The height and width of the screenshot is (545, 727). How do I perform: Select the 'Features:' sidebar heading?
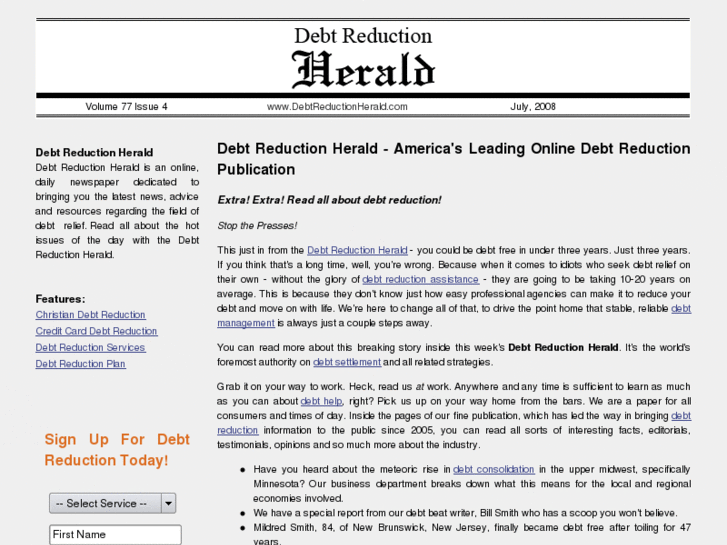point(60,299)
